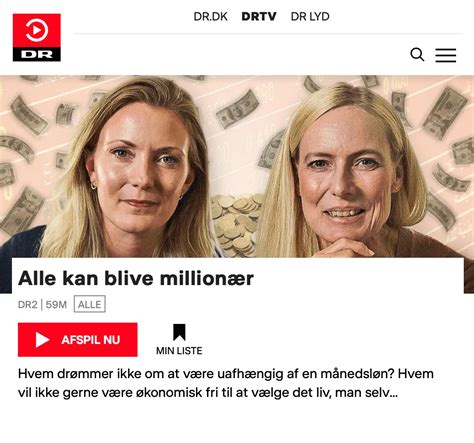The image size is (474, 443).
Task: Click the description starting 'Hvem drømmer ikke'
Action: point(226,383)
